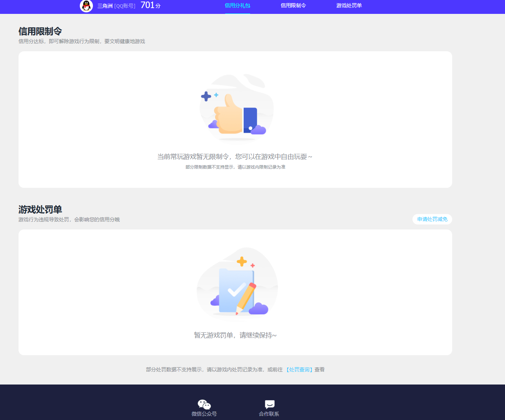Click the 信用限制令 section heading
505x420 pixels.
(x=40, y=31)
